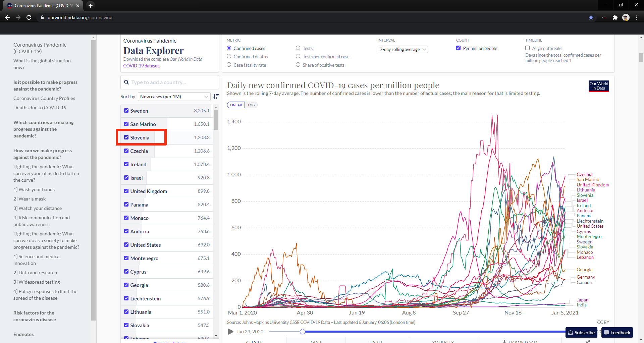
Task: Open the 7-day rolling average interval dropdown
Action: (x=402, y=49)
